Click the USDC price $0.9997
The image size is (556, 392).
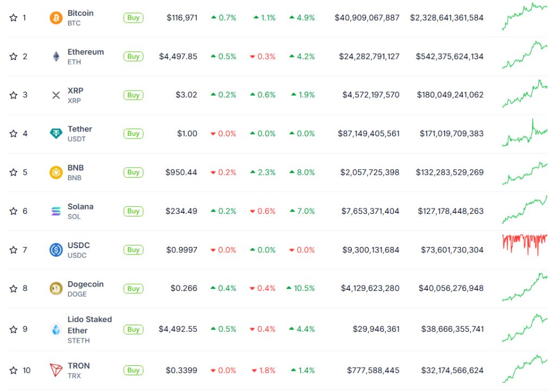pos(181,250)
